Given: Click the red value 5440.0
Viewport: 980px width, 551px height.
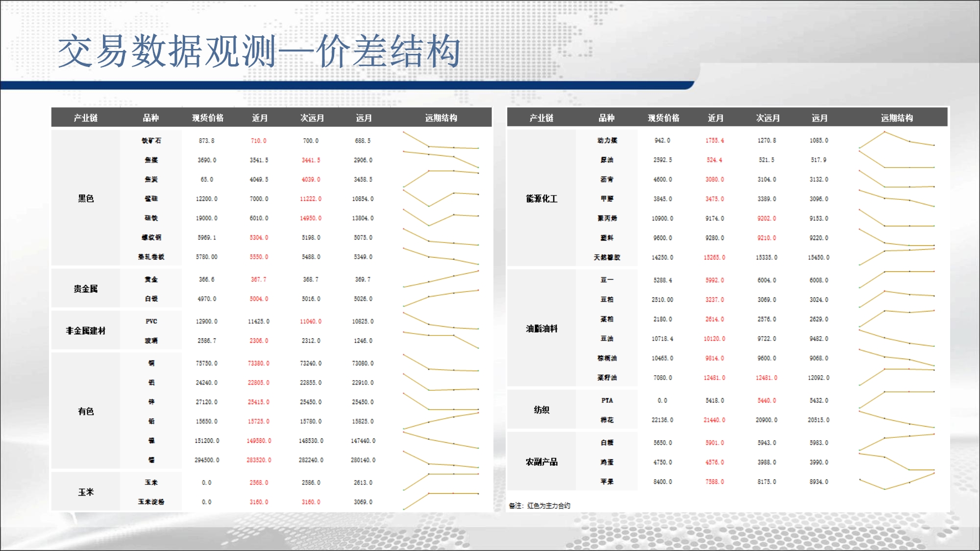Looking at the screenshot, I should 767,401.
